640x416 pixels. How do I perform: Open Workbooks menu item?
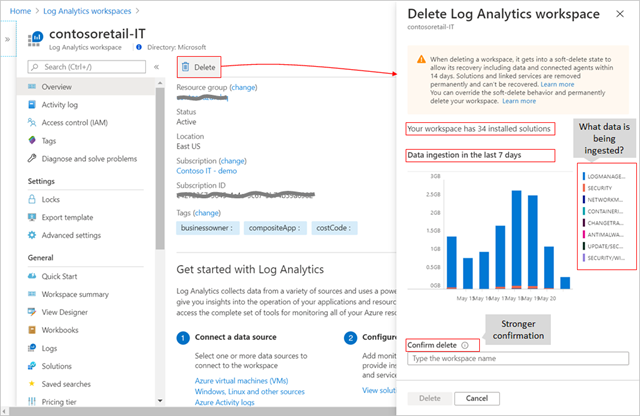tap(86, 330)
